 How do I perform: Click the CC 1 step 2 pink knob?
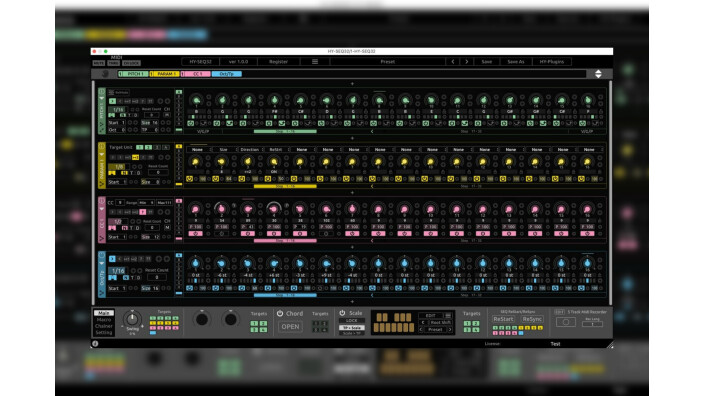(x=221, y=209)
